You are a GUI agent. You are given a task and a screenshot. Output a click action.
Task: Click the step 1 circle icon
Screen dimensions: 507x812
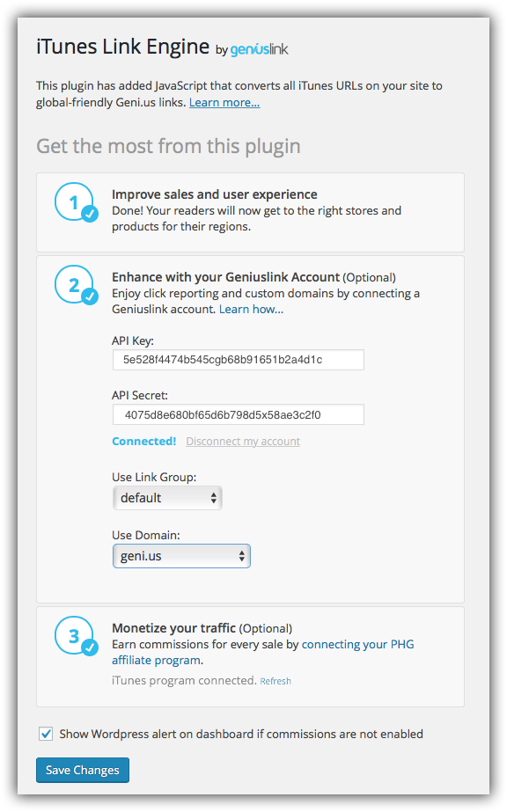pos(76,202)
